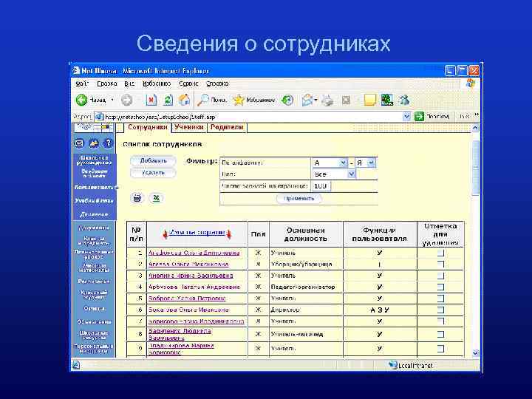The width and height of the screenshot is (532, 399).
Task: Stop page loading with red X icon
Action: (x=151, y=100)
